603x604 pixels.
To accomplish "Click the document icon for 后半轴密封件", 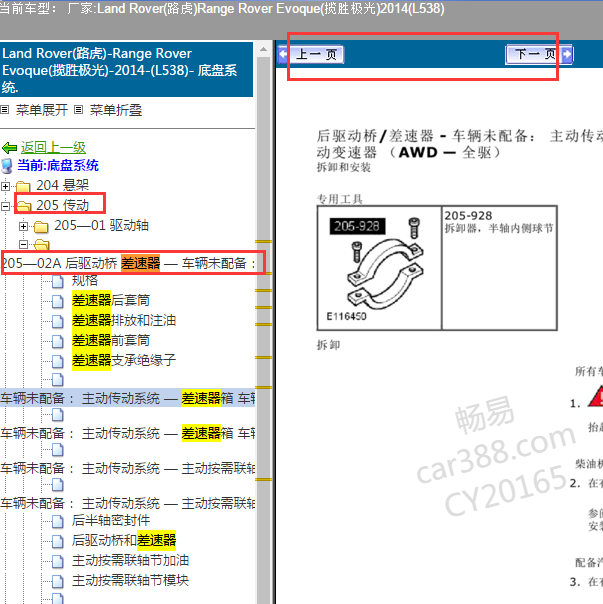I will coord(58,522).
